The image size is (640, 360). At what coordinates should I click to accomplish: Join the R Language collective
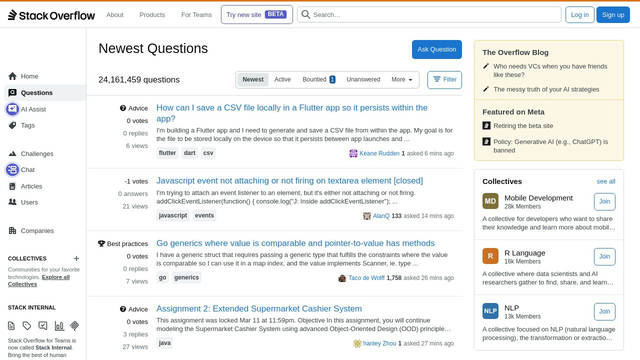[604, 257]
